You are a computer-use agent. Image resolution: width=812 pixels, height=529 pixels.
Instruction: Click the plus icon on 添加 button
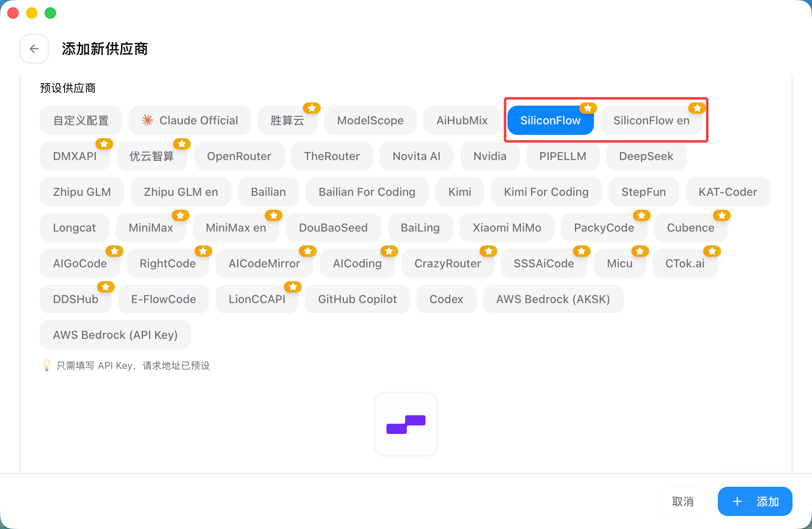pyautogui.click(x=737, y=501)
